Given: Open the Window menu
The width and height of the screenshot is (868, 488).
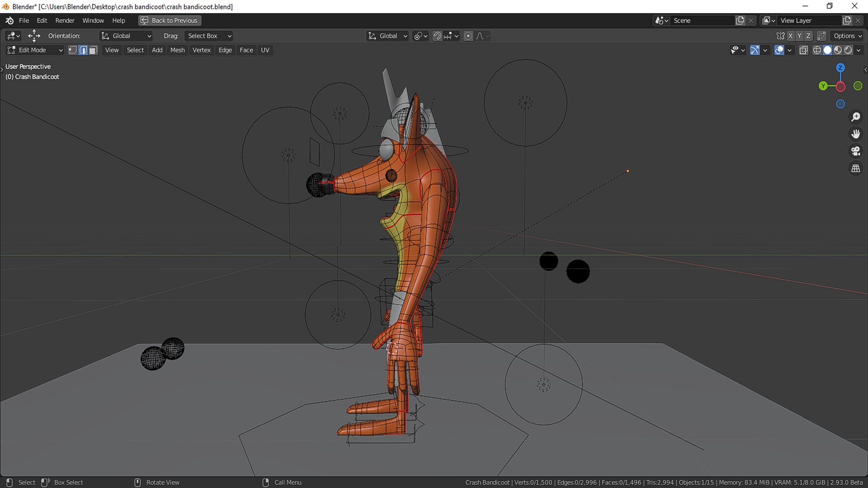Looking at the screenshot, I should click(x=93, y=20).
